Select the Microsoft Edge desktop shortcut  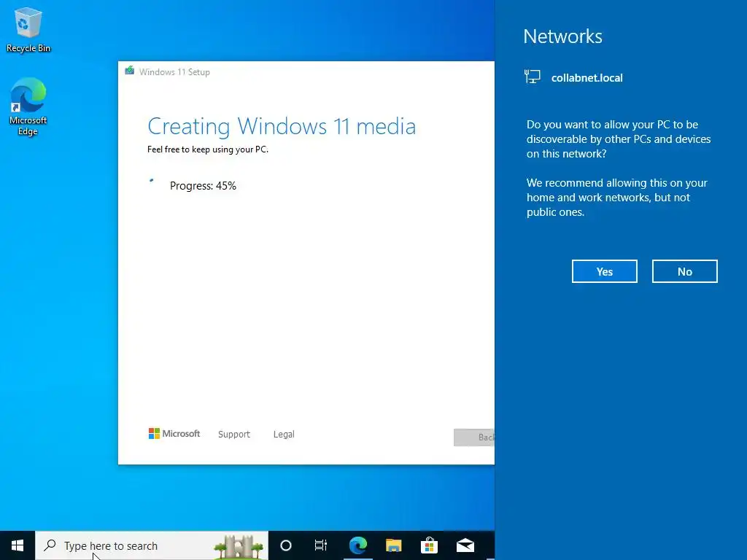pyautogui.click(x=28, y=106)
